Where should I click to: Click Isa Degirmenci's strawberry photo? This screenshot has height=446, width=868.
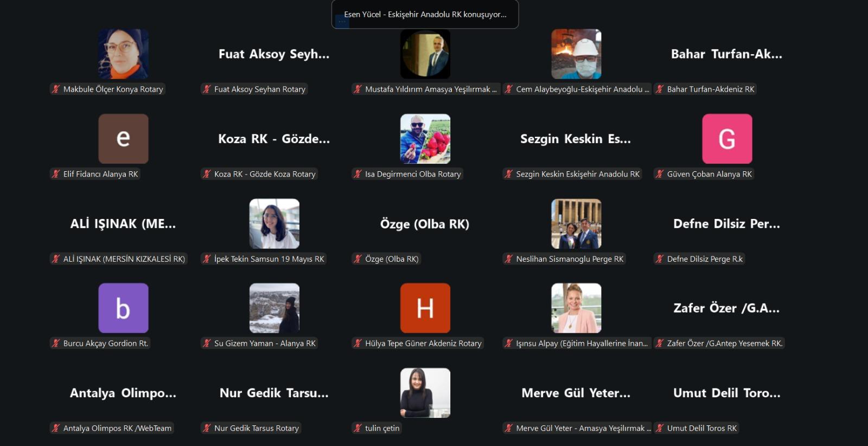425,139
